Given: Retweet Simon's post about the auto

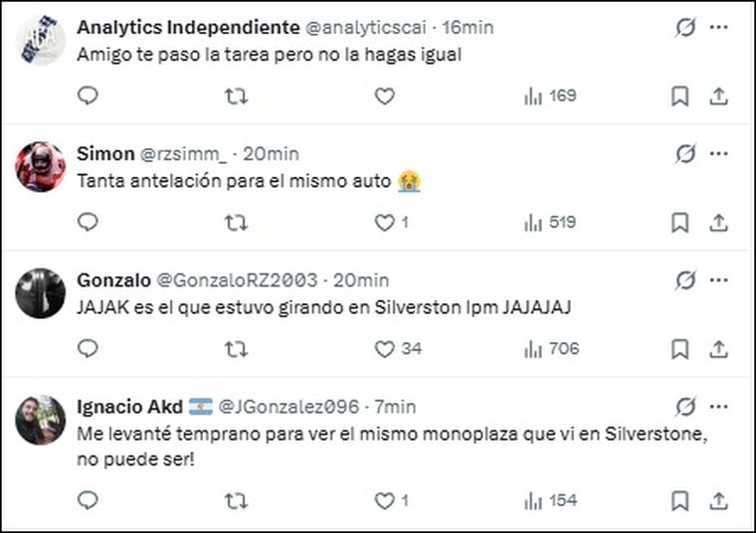Looking at the screenshot, I should (x=236, y=223).
